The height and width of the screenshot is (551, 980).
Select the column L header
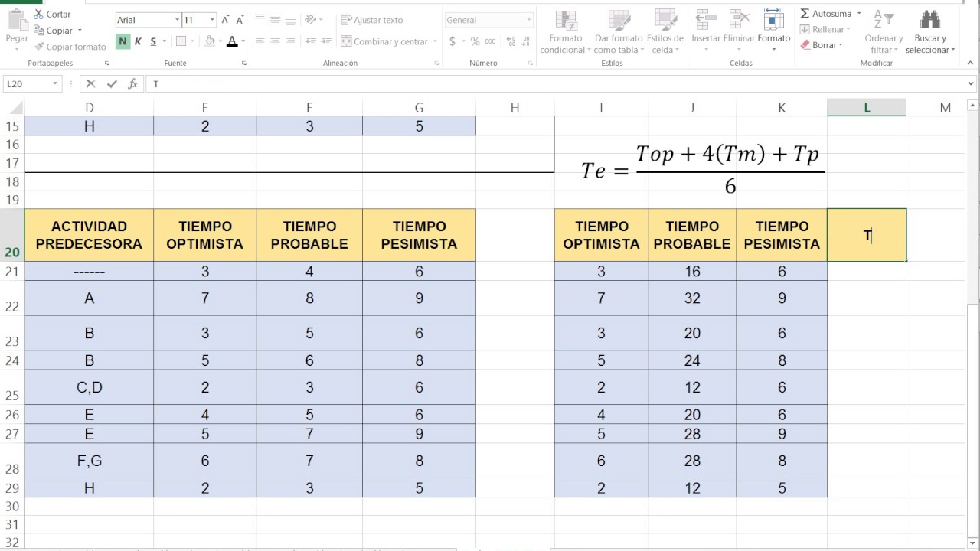coord(867,108)
